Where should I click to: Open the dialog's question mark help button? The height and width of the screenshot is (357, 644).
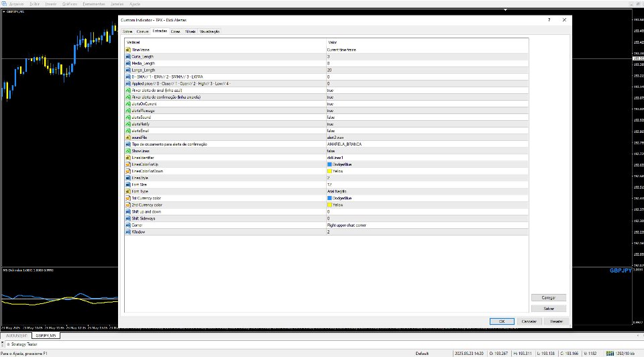pos(549,19)
